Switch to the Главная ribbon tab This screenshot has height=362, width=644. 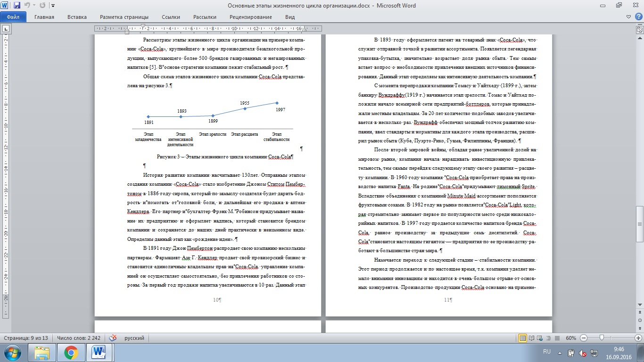[x=44, y=17]
